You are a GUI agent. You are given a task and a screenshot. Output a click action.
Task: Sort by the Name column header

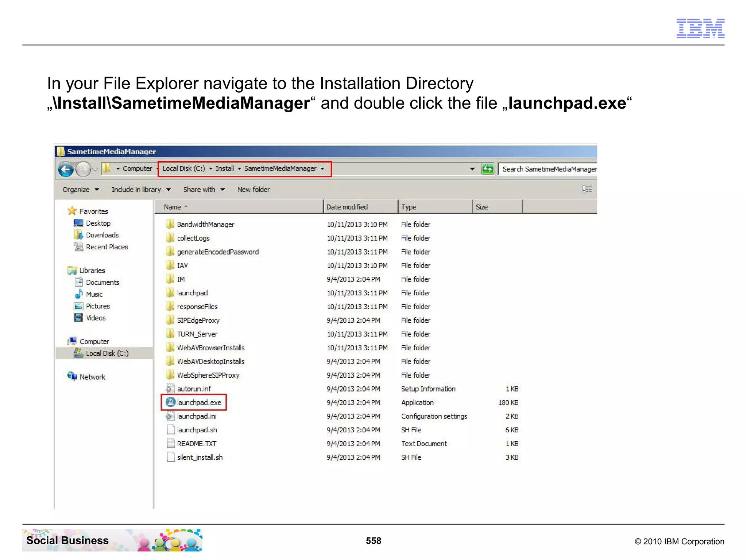pyautogui.click(x=239, y=207)
